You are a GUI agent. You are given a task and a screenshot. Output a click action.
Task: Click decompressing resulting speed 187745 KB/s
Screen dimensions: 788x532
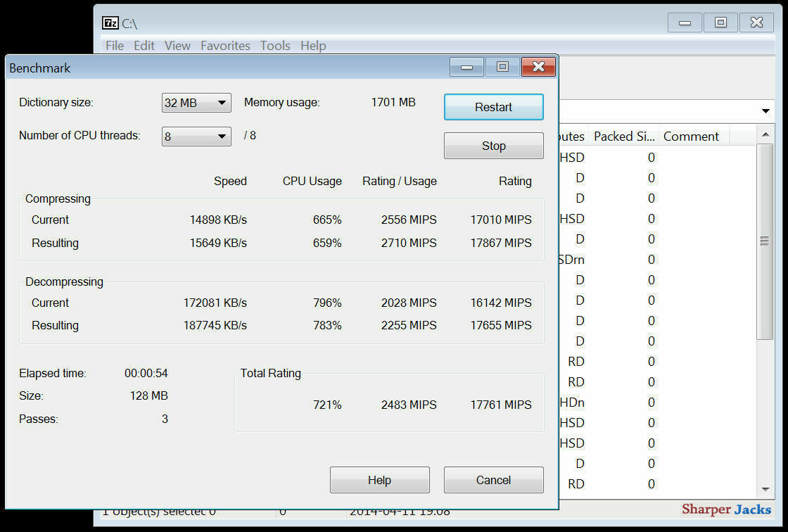(215, 325)
